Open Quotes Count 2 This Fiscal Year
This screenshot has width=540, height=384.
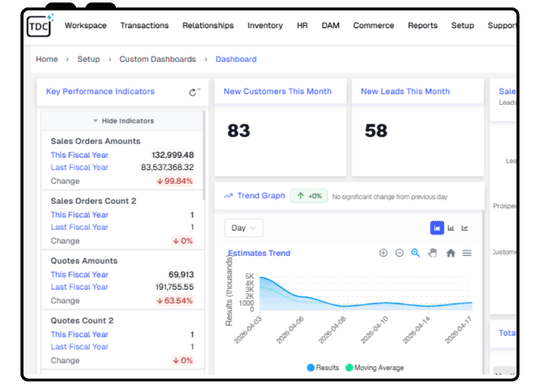tap(80, 334)
